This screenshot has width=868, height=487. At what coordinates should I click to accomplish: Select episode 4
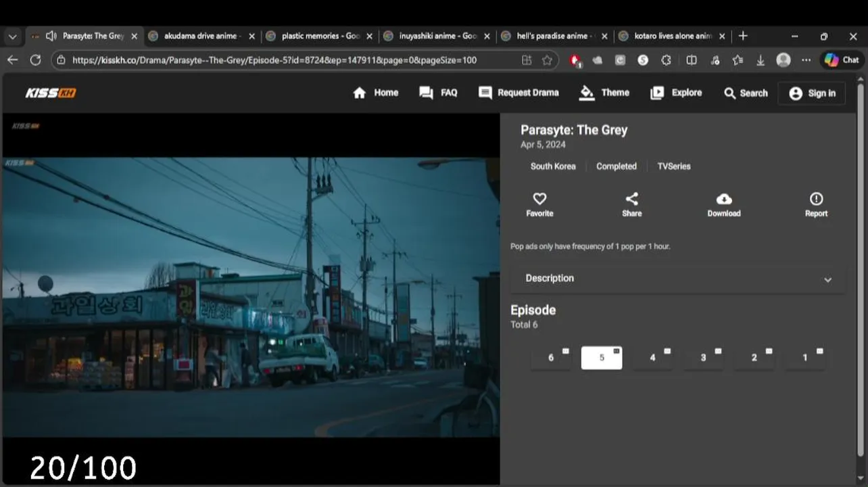point(652,358)
